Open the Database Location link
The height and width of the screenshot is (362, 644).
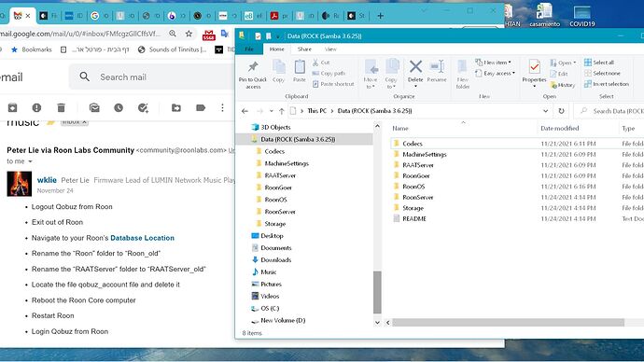(142, 238)
